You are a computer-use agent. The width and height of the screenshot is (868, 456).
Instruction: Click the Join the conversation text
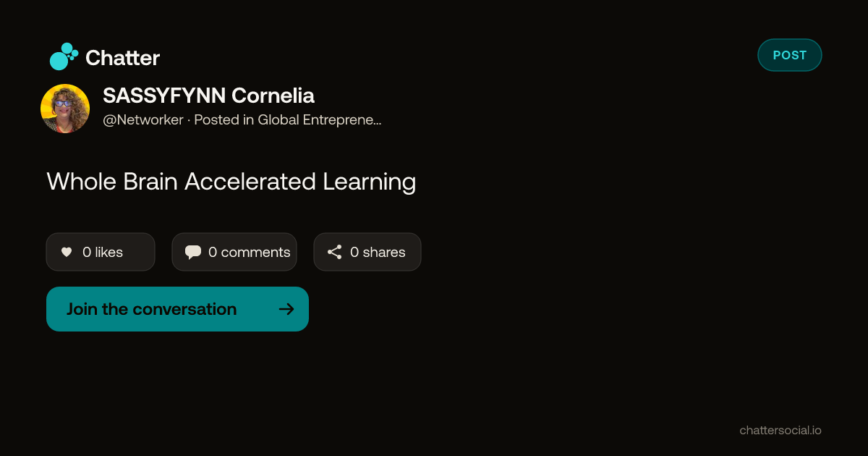coord(152,309)
